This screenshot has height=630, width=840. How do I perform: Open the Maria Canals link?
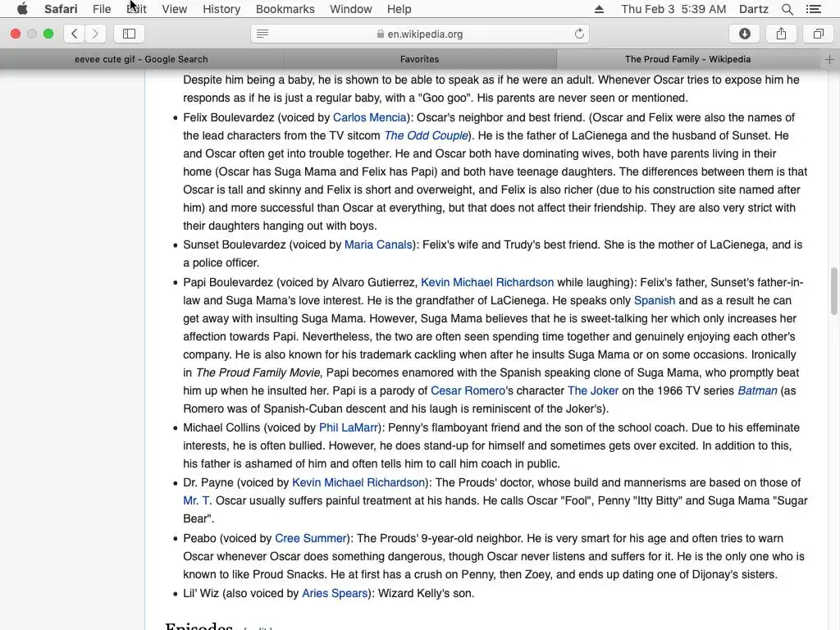[x=378, y=244]
